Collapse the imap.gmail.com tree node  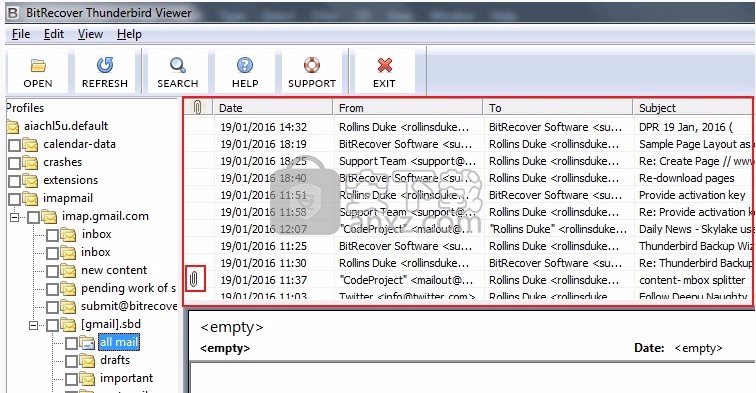[14, 217]
